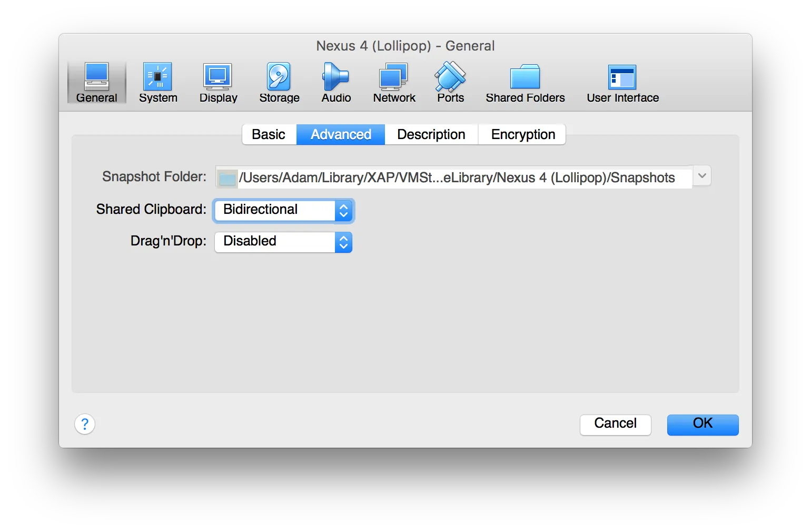This screenshot has height=532, width=811.
Task: Expand the Snapshot Folder dropdown arrow
Action: click(702, 176)
